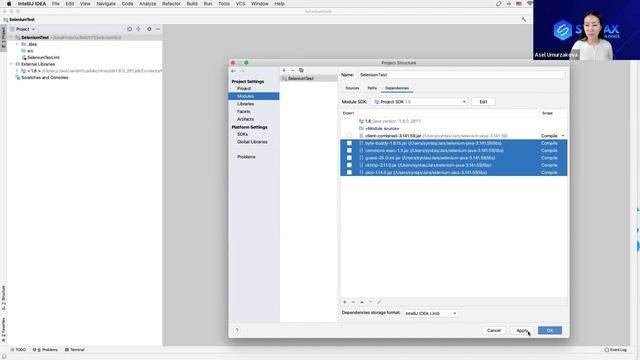Select the Modules item in Project Settings
This screenshot has height=360, width=640.
253,96
